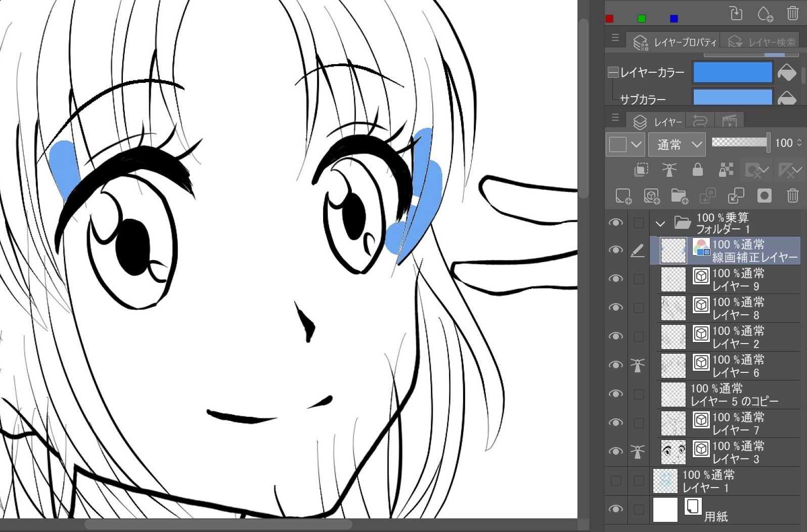Click the opacity 100 stepper arrows

coord(799,143)
